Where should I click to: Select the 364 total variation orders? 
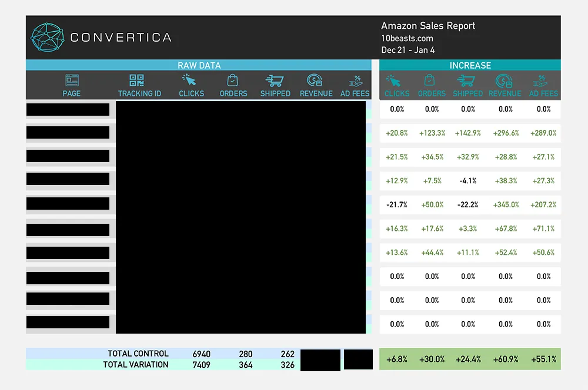(246, 365)
